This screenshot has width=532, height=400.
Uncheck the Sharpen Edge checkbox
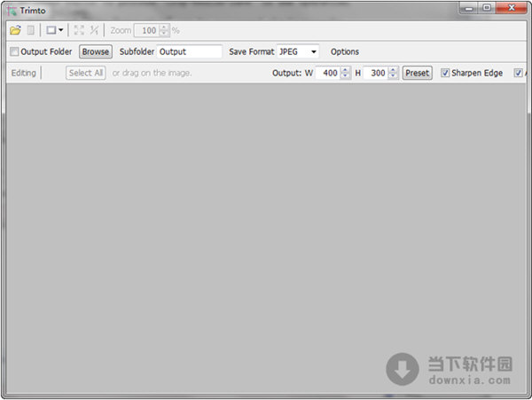click(x=445, y=73)
